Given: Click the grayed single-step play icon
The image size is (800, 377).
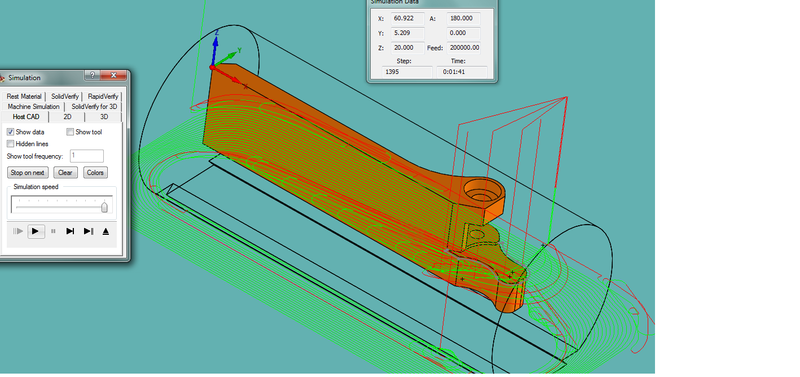Looking at the screenshot, I should click(18, 231).
